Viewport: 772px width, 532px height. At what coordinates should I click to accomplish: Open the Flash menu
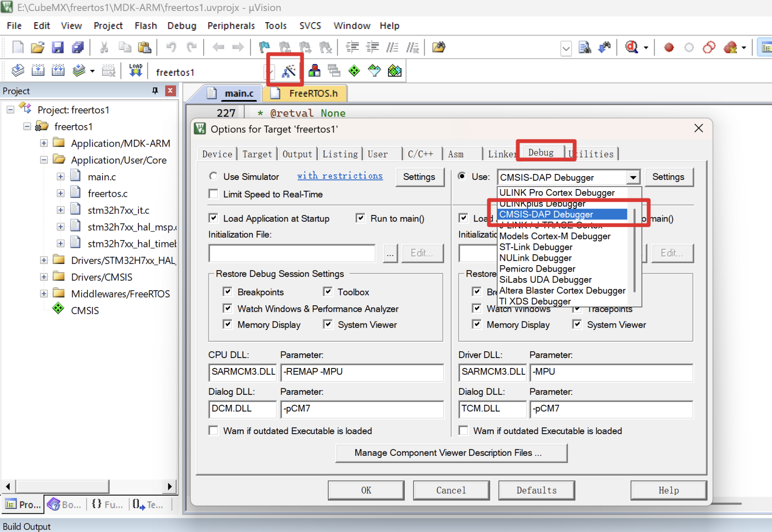pos(146,26)
